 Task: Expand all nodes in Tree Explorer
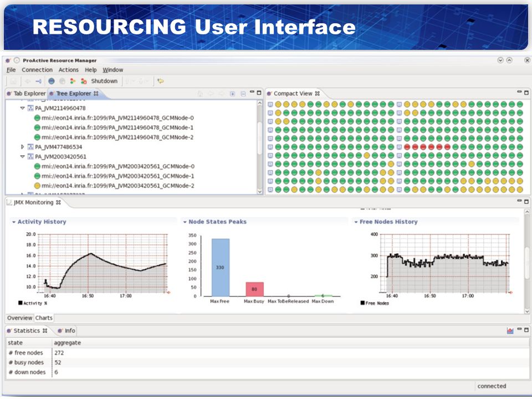[x=232, y=94]
